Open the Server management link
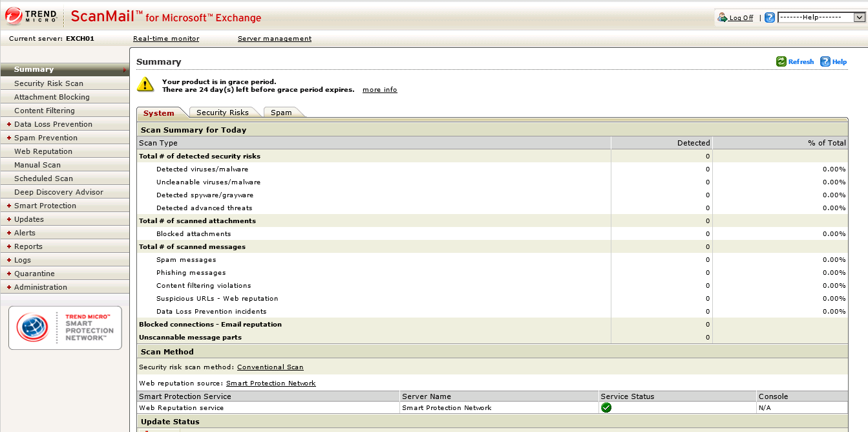868x432 pixels. [x=275, y=39]
